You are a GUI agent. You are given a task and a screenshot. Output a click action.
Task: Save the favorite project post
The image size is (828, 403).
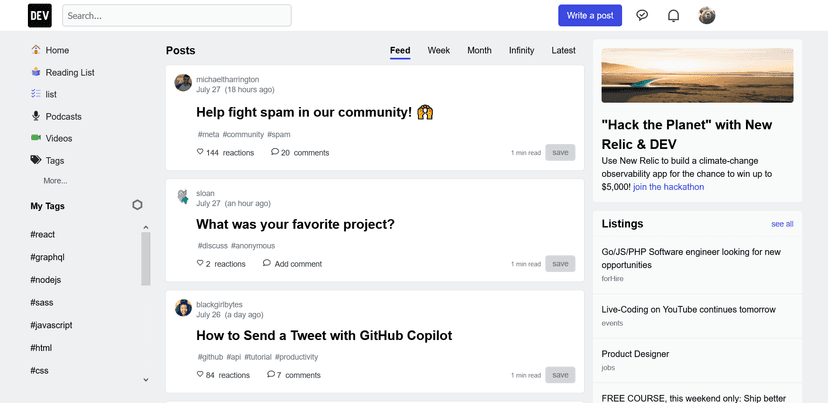[x=560, y=264]
